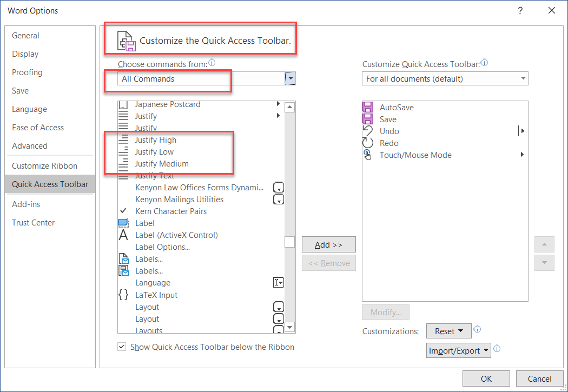Click the Touch/Mouse Mode icon
Image resolution: width=568 pixels, height=392 pixels.
(368, 155)
